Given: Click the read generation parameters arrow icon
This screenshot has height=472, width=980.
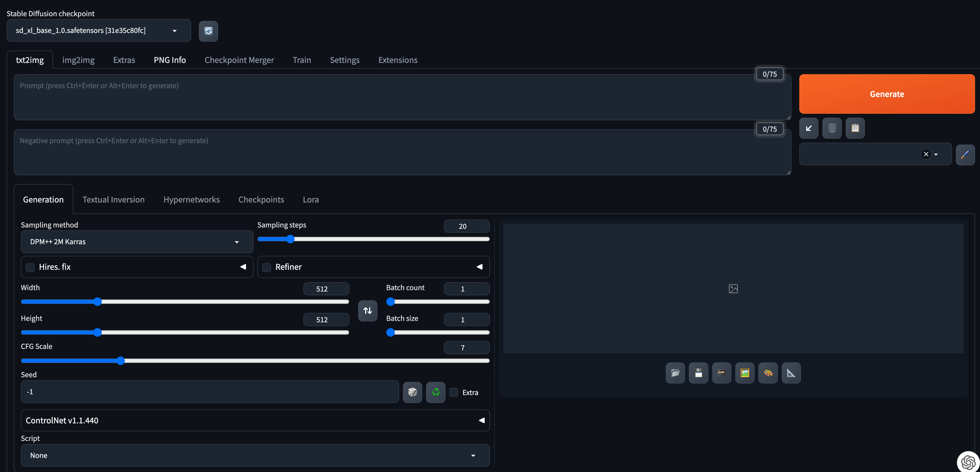Looking at the screenshot, I should tap(808, 128).
